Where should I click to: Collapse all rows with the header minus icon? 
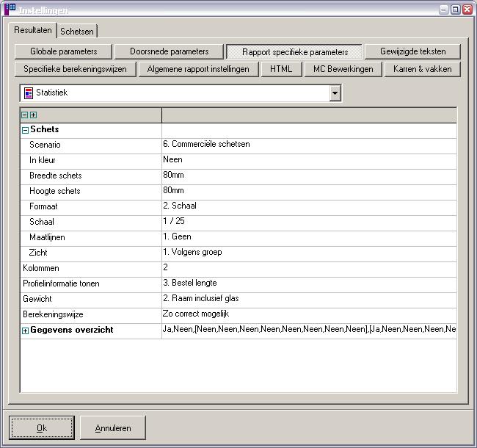tap(25, 115)
